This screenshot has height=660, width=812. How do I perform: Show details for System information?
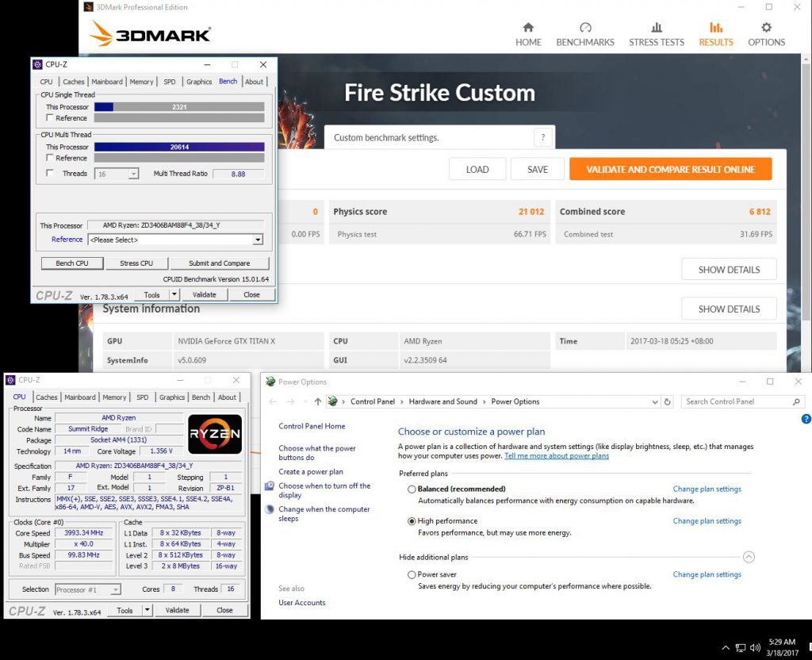pyautogui.click(x=729, y=309)
